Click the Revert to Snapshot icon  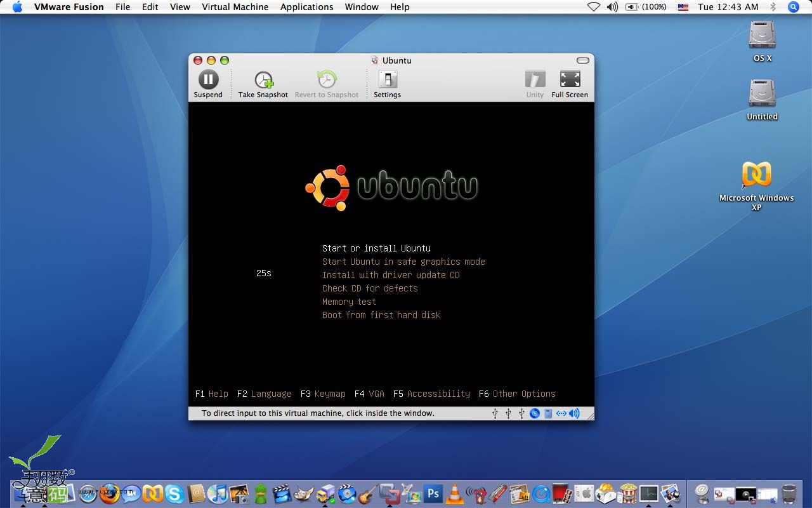point(327,80)
